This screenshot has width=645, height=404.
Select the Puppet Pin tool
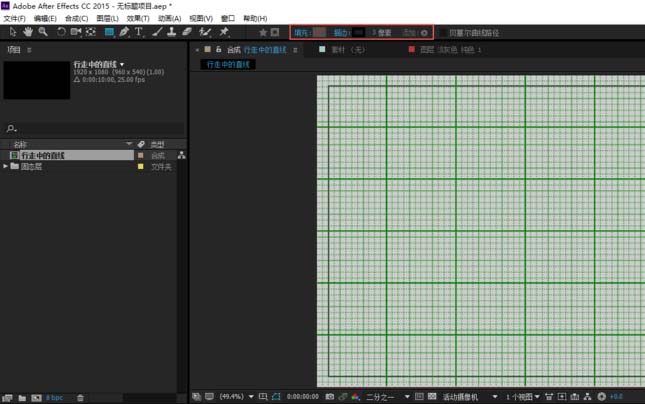(x=224, y=32)
